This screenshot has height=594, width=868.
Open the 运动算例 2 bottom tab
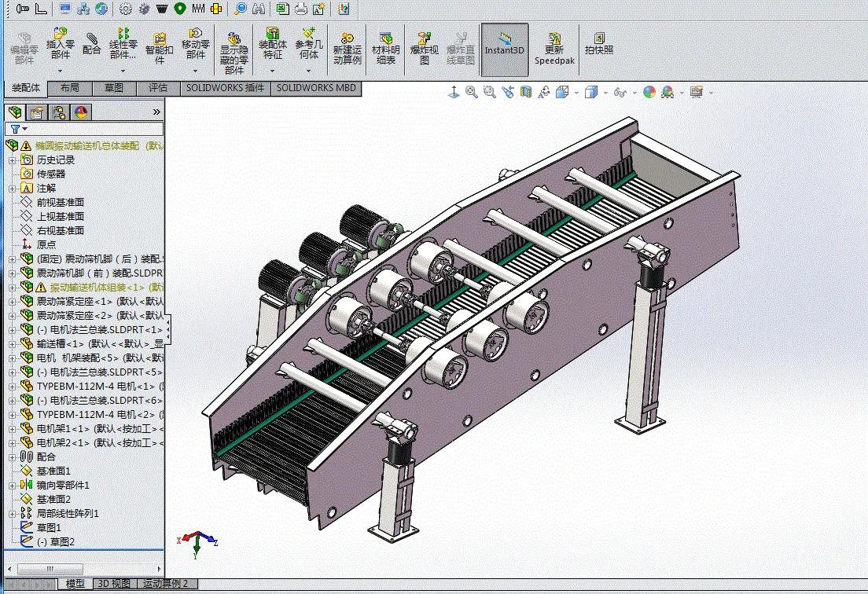166,584
